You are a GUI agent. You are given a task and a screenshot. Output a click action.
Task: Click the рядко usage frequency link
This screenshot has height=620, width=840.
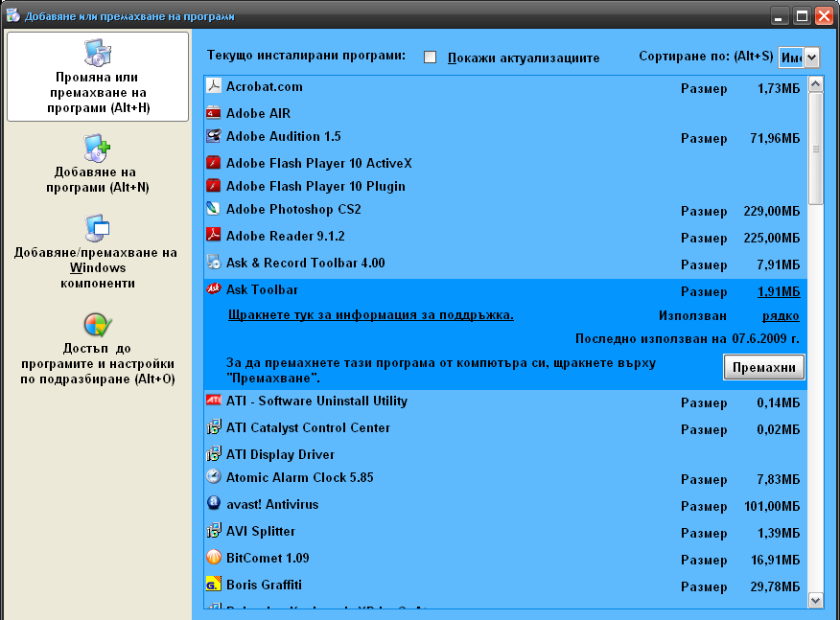pyautogui.click(x=782, y=316)
